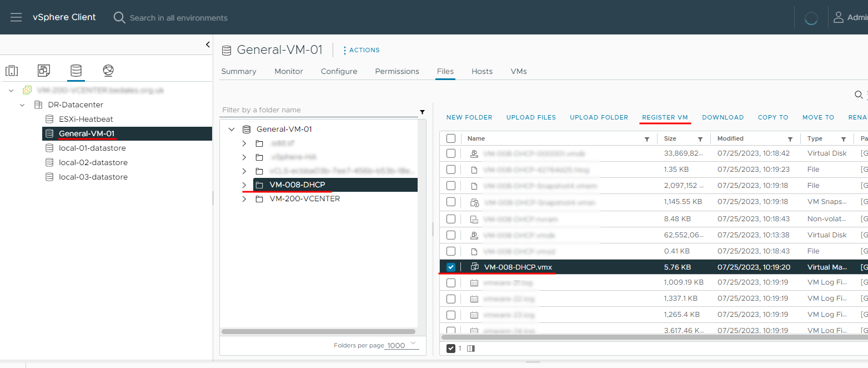Click the Modified column filter icon

tap(790, 139)
